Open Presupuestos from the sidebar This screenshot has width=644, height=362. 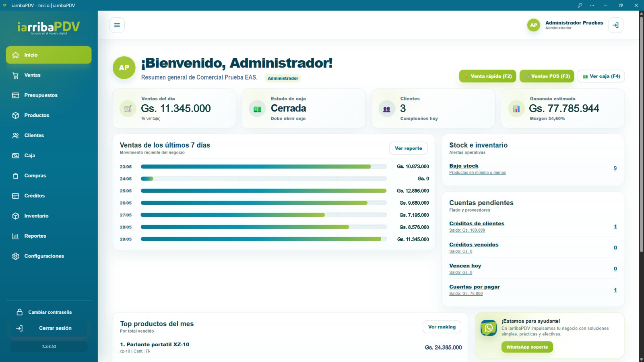(49, 95)
